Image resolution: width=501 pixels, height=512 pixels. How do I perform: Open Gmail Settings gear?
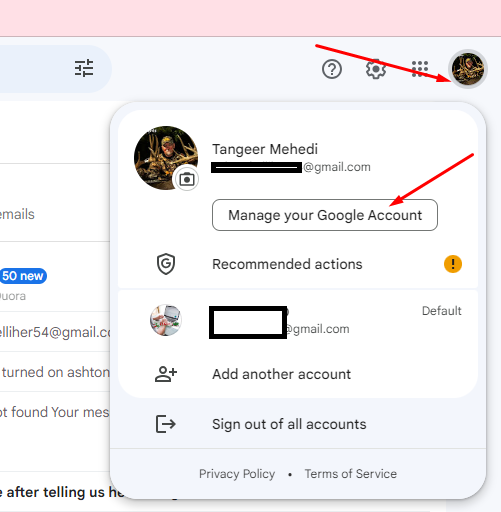(x=376, y=69)
